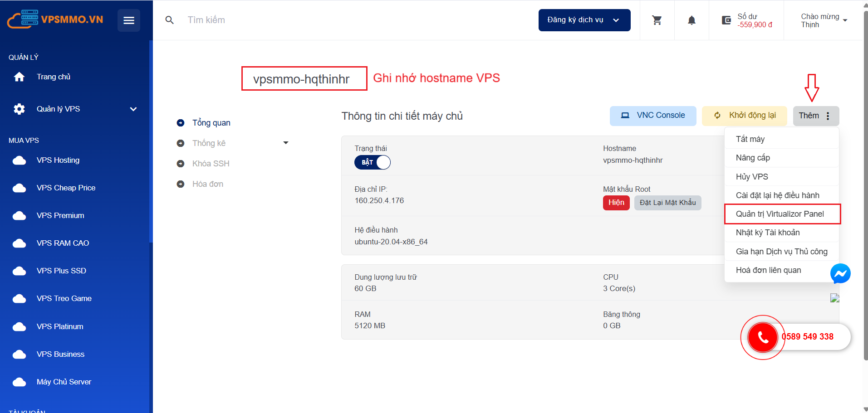Select Gia hạn Dịch vụ Thủ công
868x413 pixels.
pyautogui.click(x=781, y=252)
